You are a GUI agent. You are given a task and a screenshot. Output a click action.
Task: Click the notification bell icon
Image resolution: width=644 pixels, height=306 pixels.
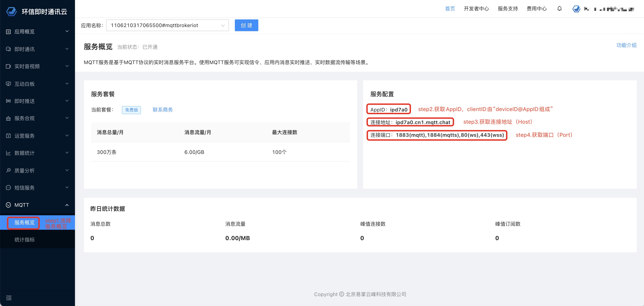[560, 9]
